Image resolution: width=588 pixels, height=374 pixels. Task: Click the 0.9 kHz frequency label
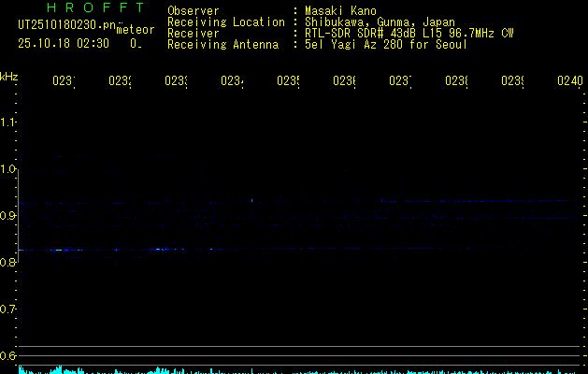click(x=7, y=216)
